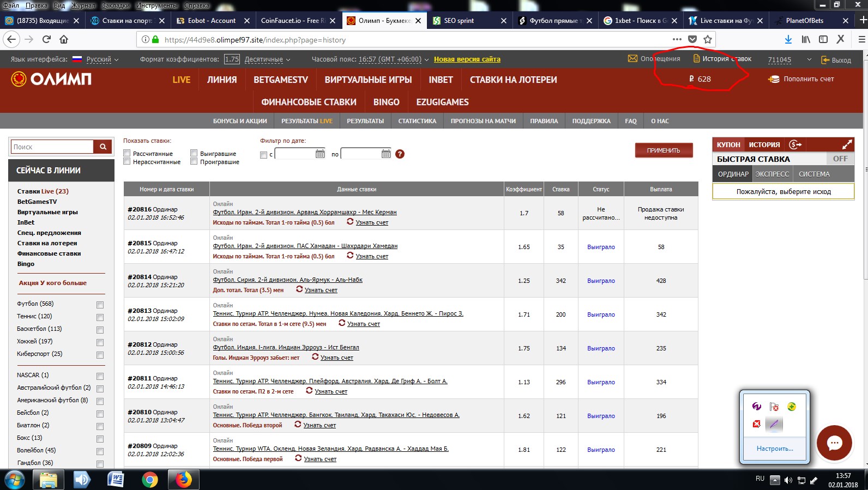
Task: Click the 'from' date input field
Action: click(295, 154)
